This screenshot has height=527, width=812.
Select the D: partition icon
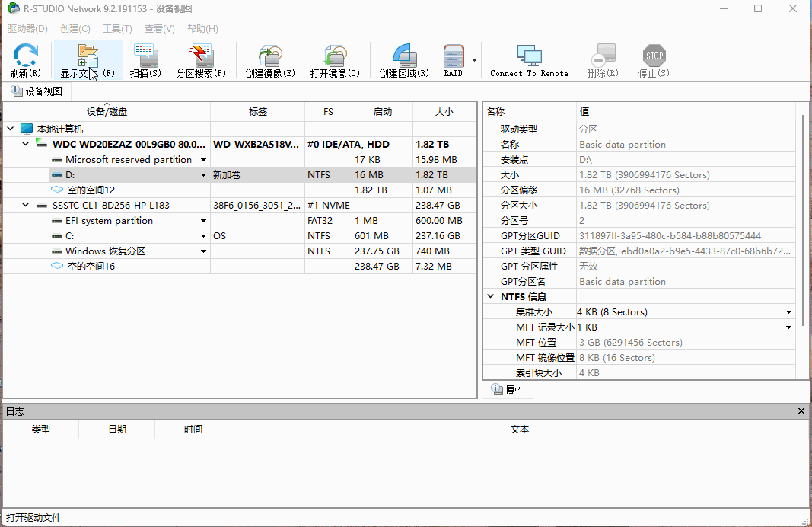tap(57, 175)
